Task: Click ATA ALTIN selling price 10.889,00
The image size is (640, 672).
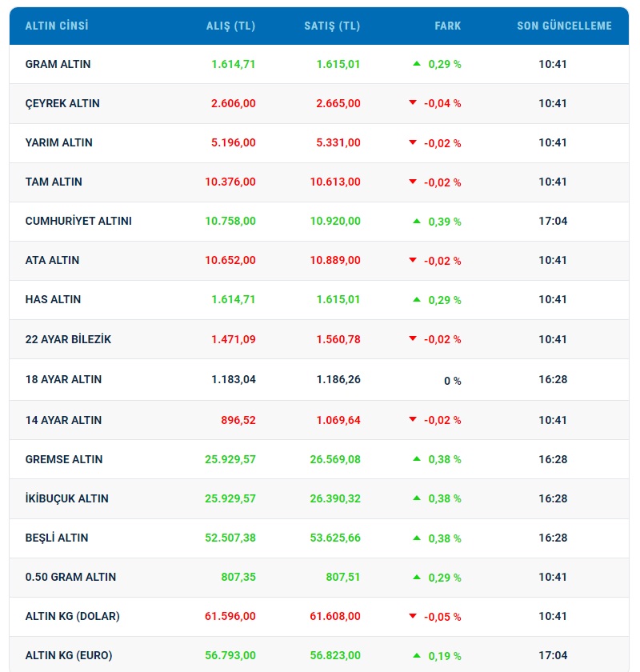Action: pyautogui.click(x=335, y=261)
